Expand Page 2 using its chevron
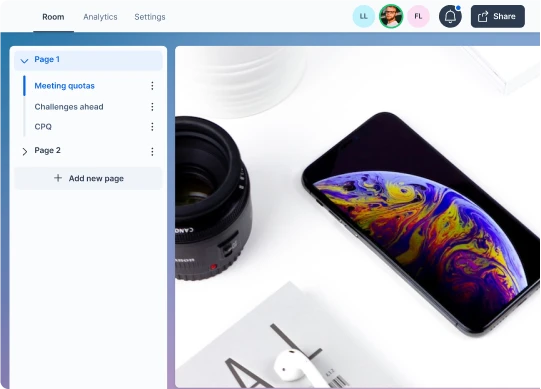The image size is (541, 389). pos(24,152)
